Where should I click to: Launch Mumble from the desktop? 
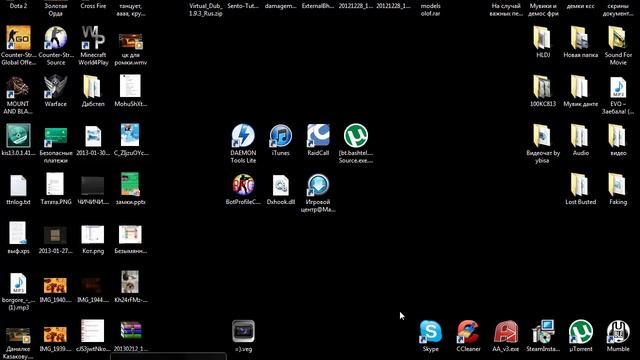coord(618,332)
